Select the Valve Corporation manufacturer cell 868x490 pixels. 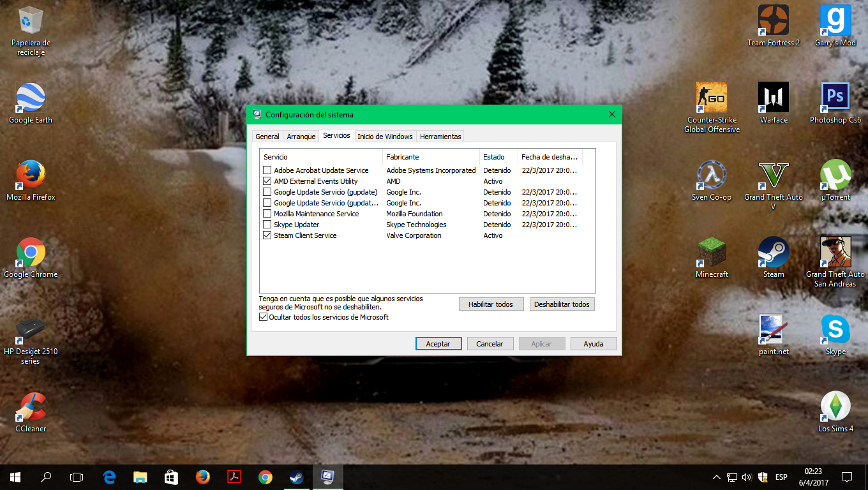pyautogui.click(x=414, y=235)
